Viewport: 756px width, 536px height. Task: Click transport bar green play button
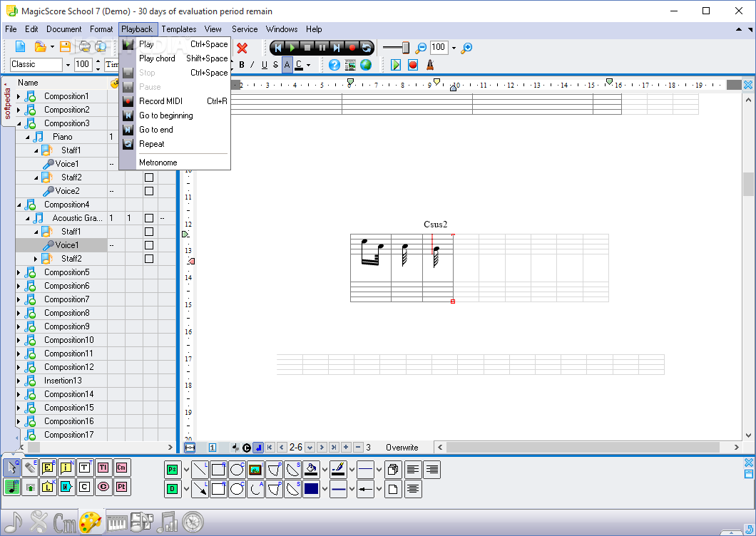(x=292, y=47)
